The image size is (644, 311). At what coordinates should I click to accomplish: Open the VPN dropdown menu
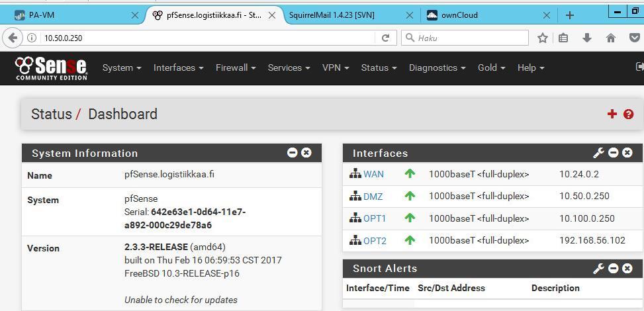pos(336,67)
